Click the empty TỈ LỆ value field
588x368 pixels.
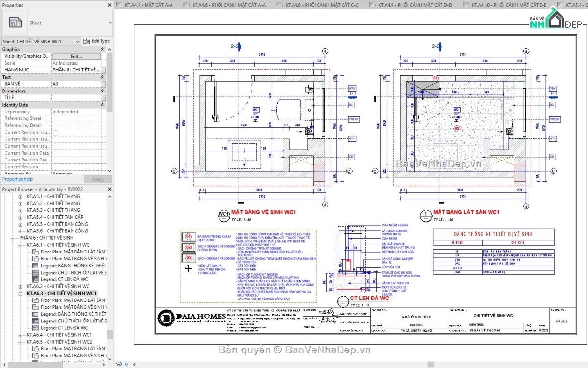tap(76, 97)
